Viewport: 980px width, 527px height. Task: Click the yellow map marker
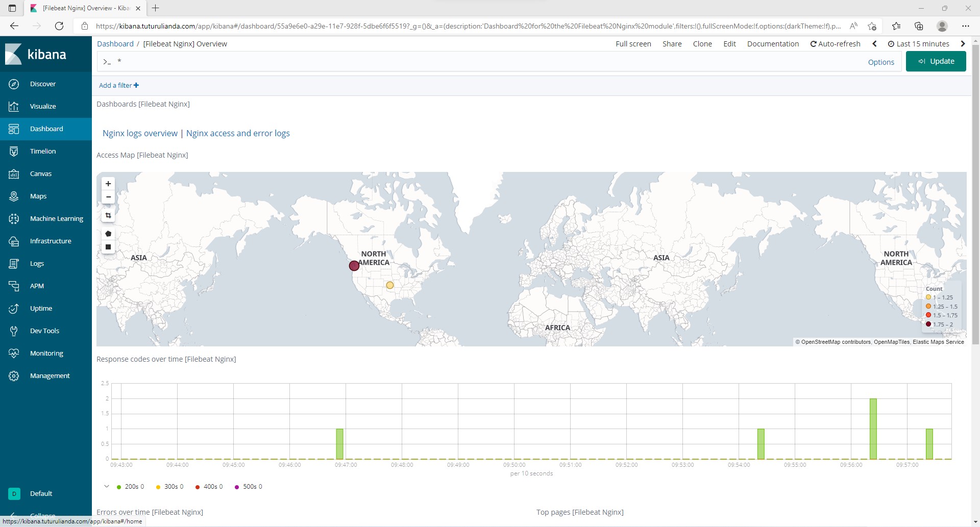coord(390,285)
